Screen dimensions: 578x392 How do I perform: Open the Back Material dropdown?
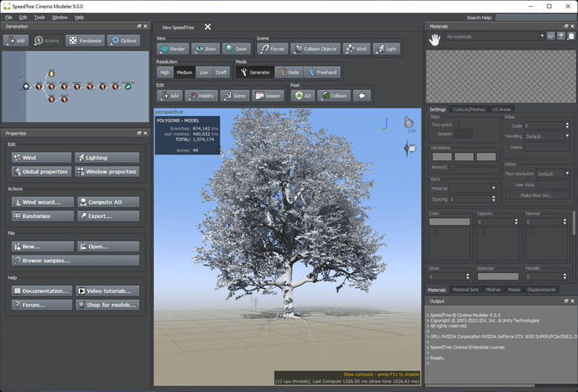(x=473, y=188)
